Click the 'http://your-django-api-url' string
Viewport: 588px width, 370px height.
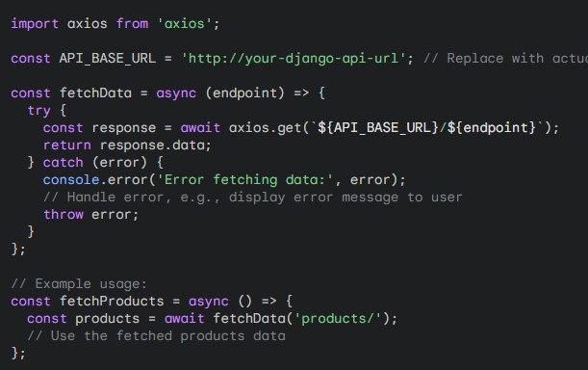click(x=294, y=59)
